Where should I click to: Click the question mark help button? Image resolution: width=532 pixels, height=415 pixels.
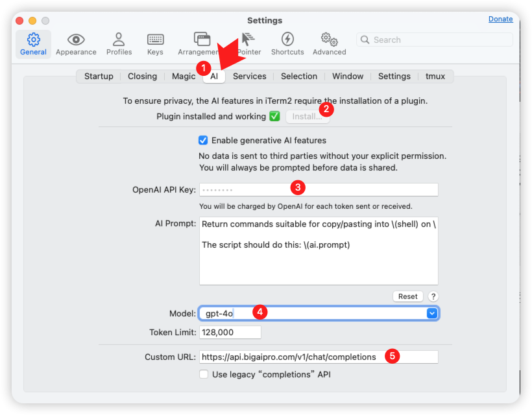pos(433,296)
